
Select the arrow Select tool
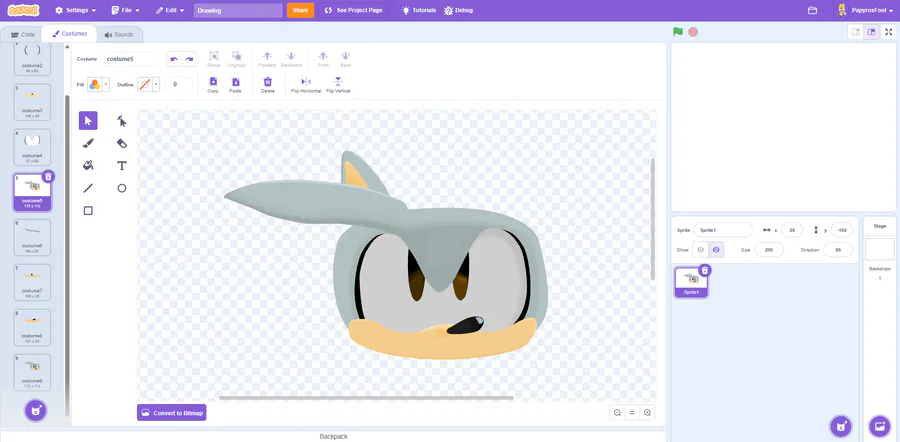click(x=88, y=121)
